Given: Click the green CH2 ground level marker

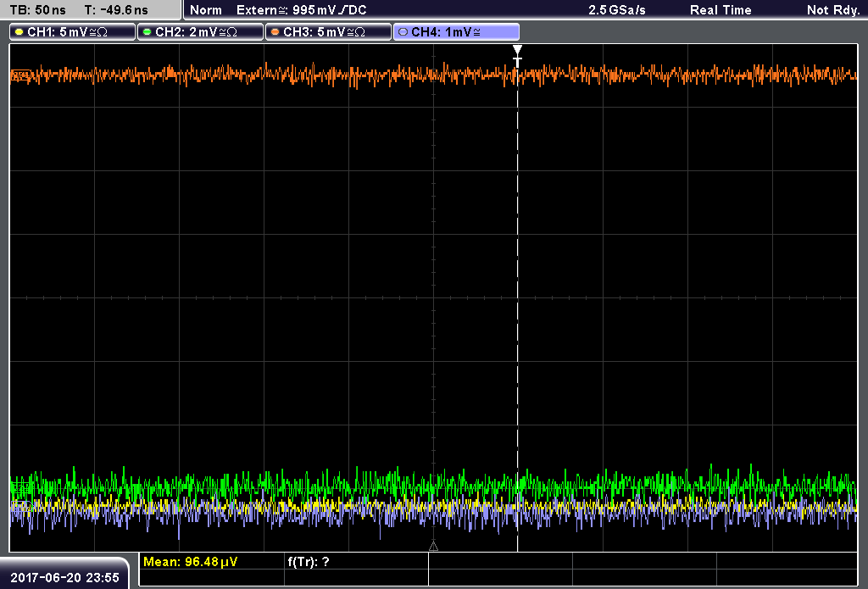Looking at the screenshot, I should click(20, 487).
